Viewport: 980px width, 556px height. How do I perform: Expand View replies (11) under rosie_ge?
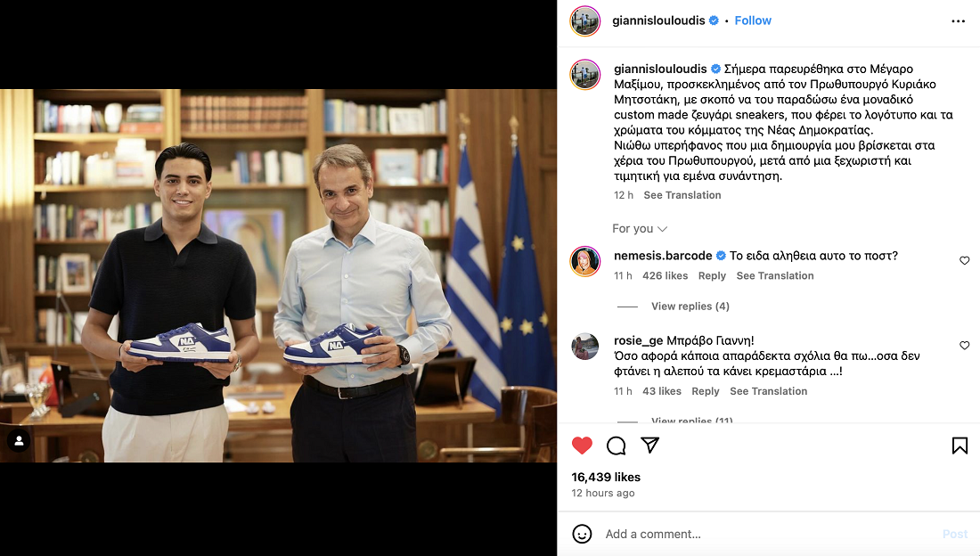point(692,420)
